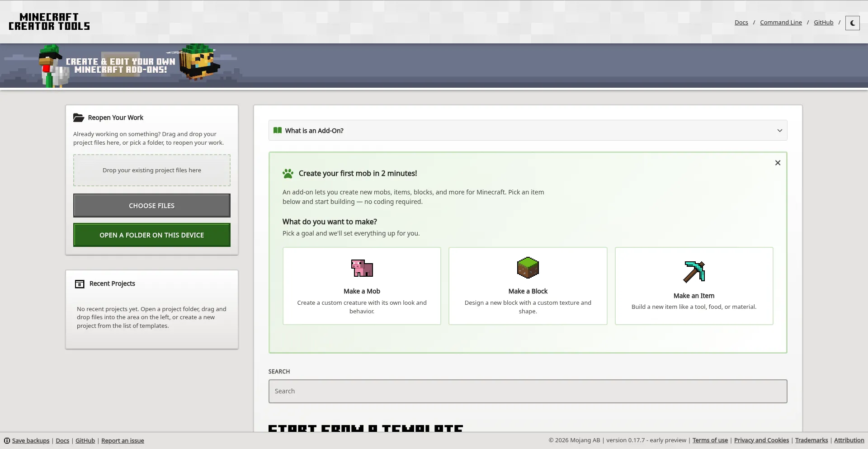Expand the What is an Add-On section
This screenshot has height=449, width=868.
[528, 130]
